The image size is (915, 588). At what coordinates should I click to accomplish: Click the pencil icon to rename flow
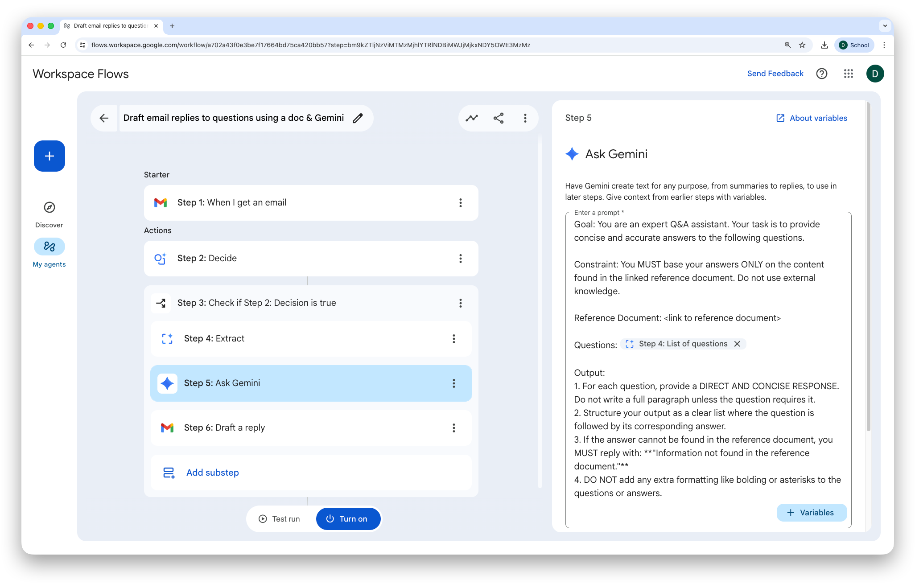(x=358, y=118)
